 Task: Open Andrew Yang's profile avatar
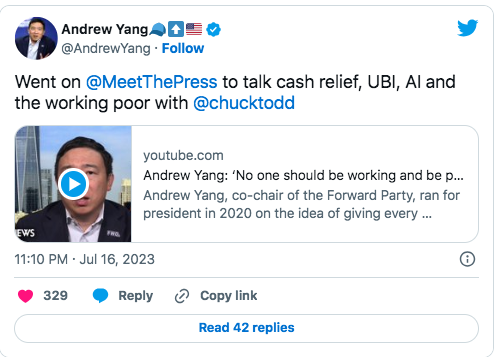coord(36,38)
